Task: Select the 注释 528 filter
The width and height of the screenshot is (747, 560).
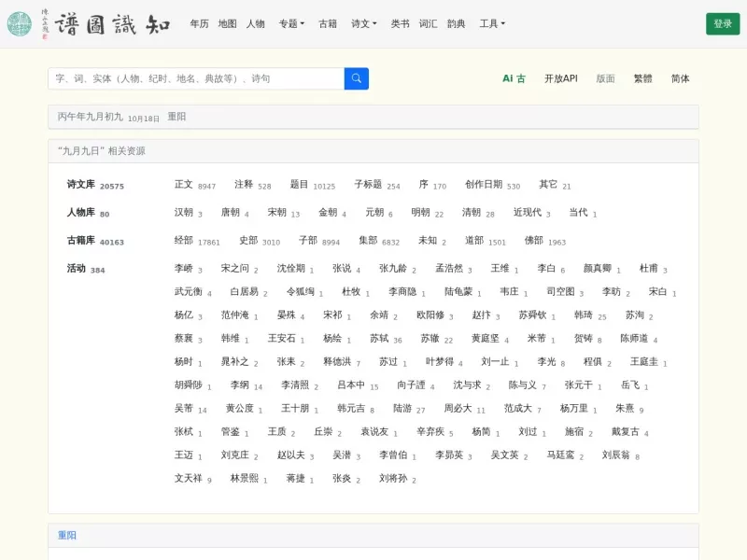Action: click(x=252, y=185)
